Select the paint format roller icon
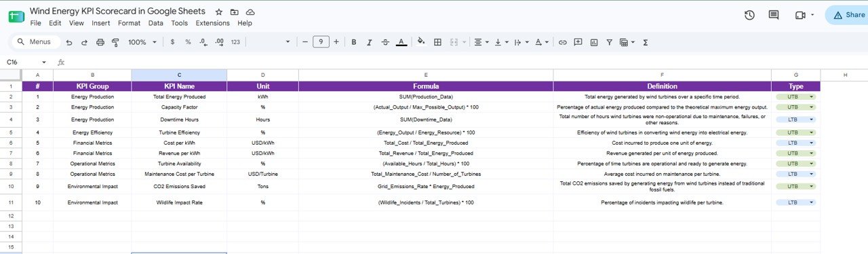 pos(115,42)
